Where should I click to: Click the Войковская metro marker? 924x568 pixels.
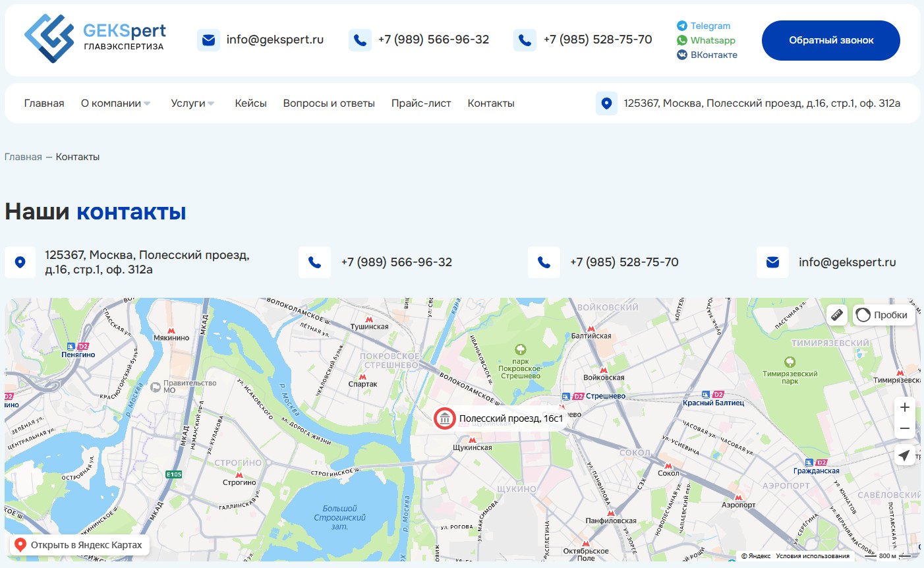click(604, 370)
